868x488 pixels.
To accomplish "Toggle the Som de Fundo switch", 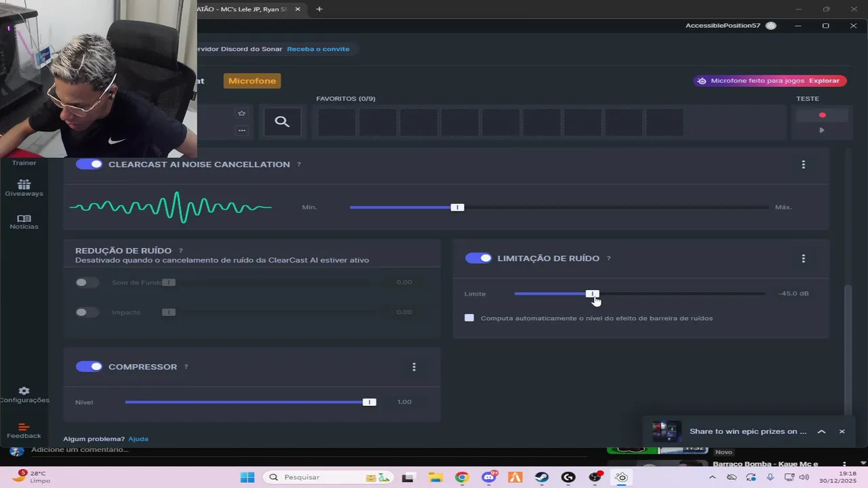I will coord(87,282).
